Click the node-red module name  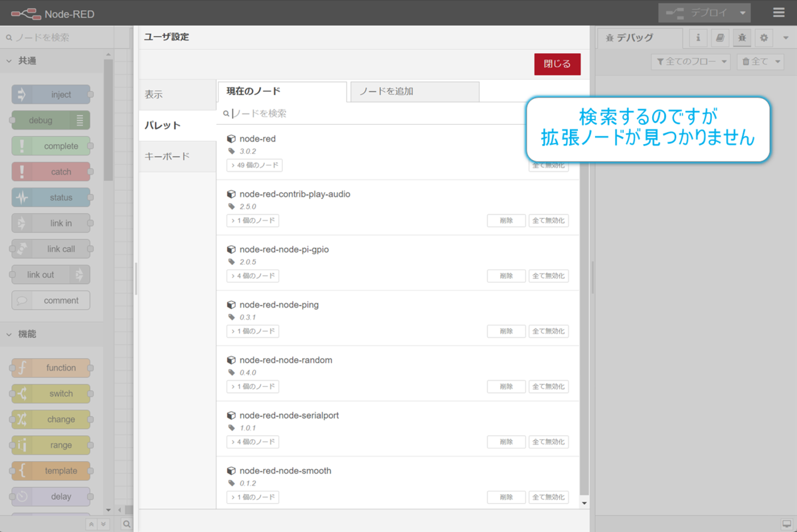[258, 139]
